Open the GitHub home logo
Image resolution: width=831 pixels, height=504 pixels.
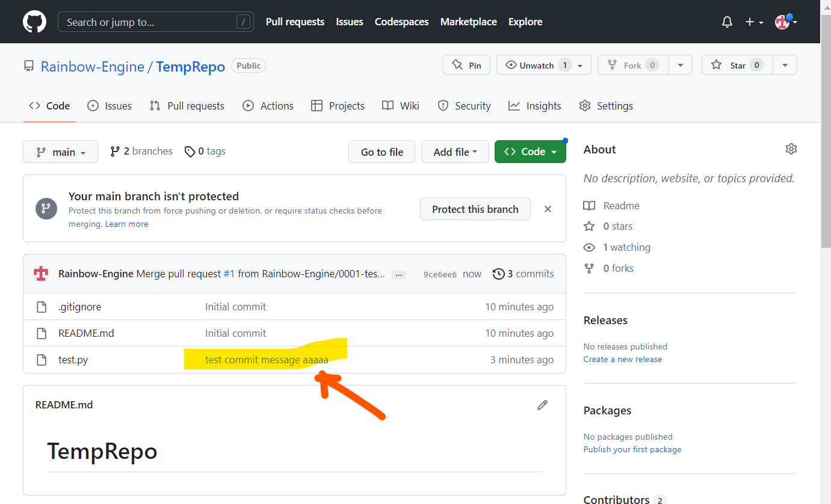tap(34, 22)
